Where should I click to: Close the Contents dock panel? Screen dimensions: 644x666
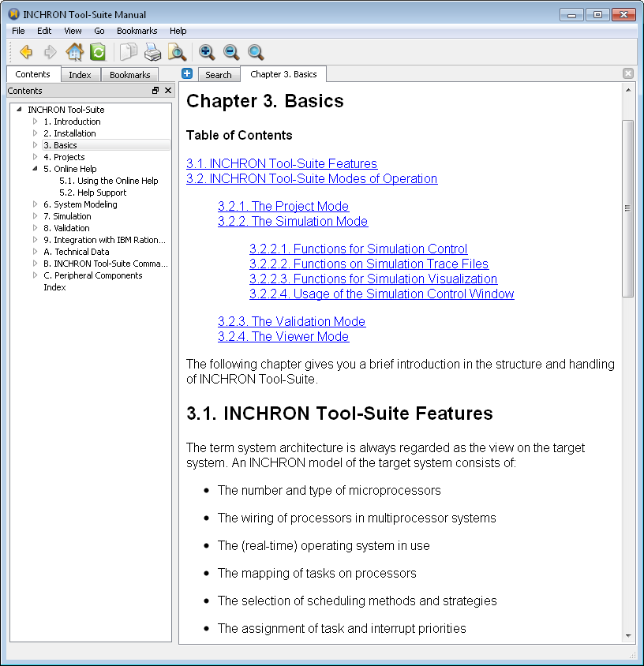coord(168,91)
